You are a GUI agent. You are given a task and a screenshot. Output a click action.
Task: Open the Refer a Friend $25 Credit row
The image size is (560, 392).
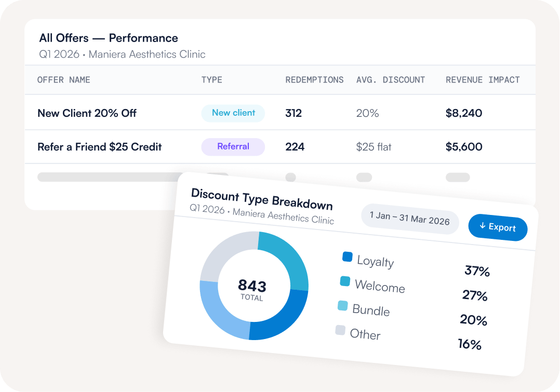[280, 147]
